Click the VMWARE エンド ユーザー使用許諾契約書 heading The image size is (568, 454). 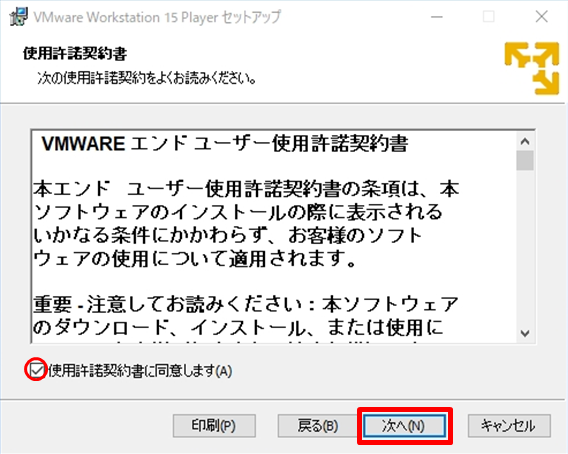225,143
